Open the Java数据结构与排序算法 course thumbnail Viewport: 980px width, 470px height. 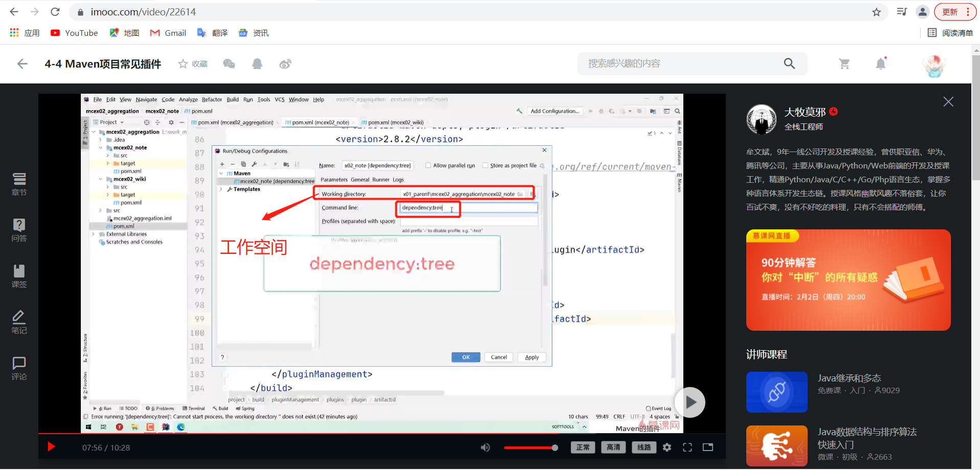coord(777,446)
